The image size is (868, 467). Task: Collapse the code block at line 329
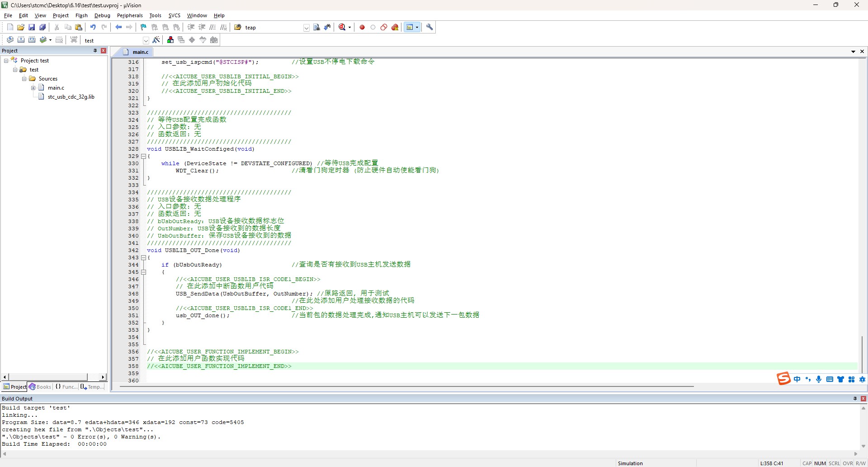click(x=144, y=156)
